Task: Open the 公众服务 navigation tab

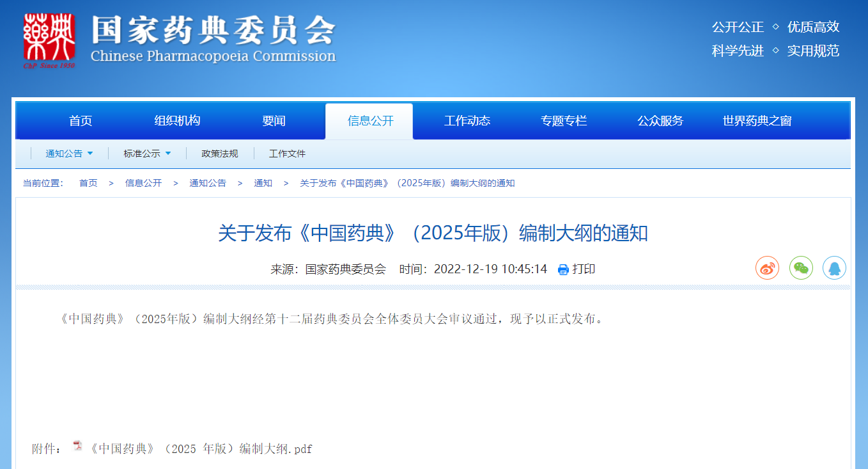Action: 660,121
